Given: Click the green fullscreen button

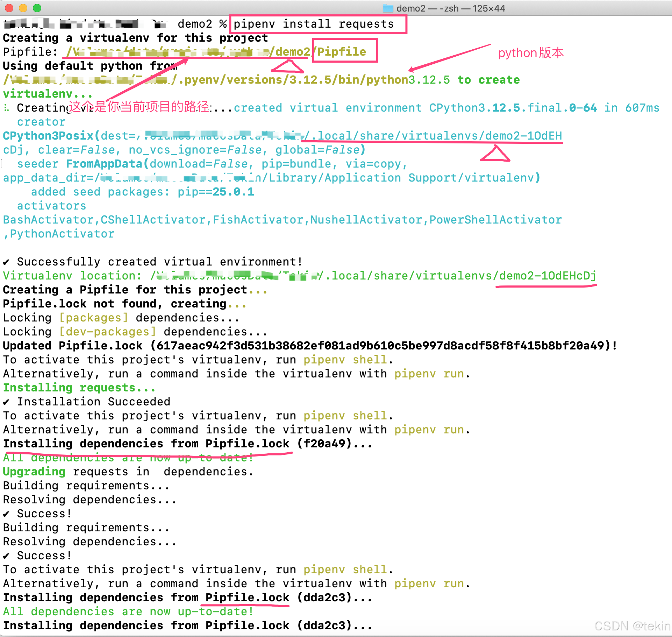Looking at the screenshot, I should [37, 8].
